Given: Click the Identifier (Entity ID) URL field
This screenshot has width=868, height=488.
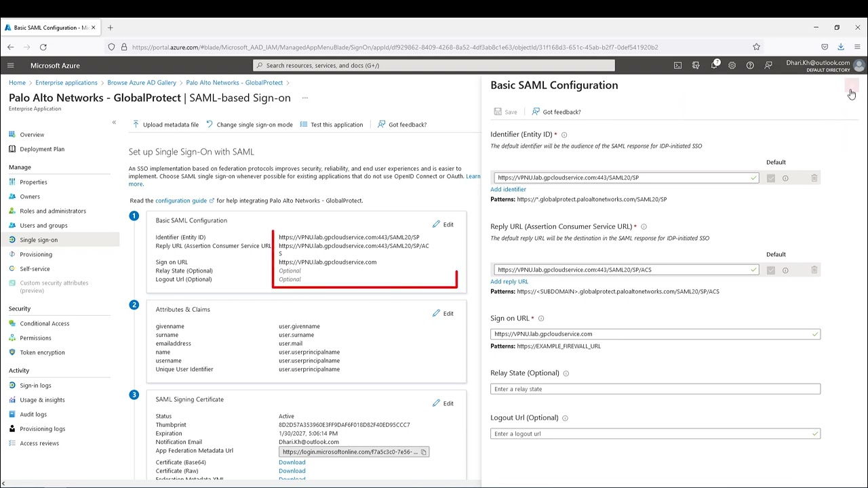Looking at the screenshot, I should coord(627,178).
